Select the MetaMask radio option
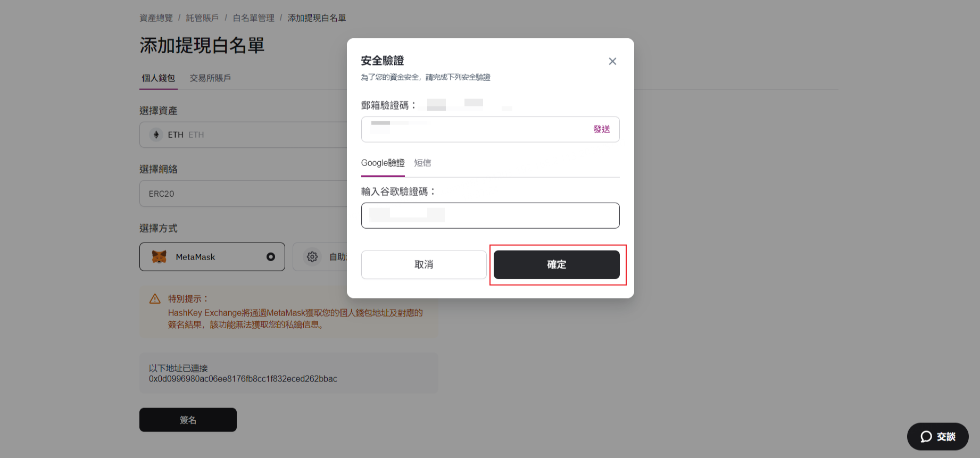 click(212, 257)
